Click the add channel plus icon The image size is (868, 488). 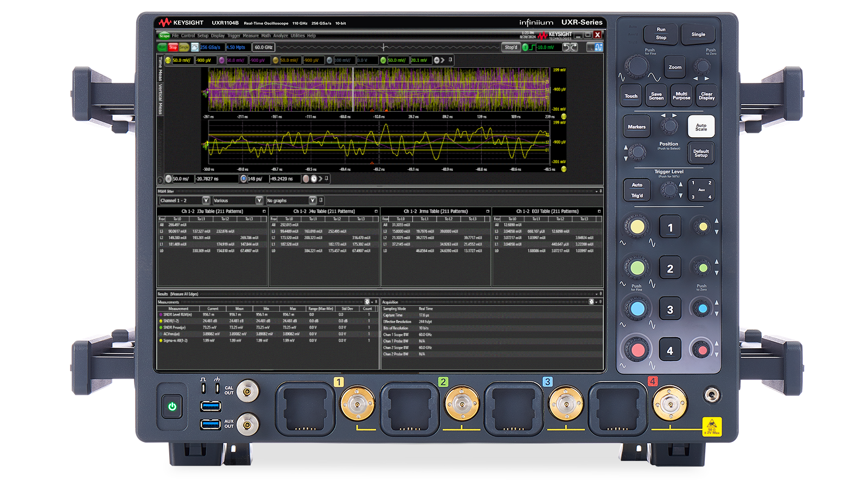437,60
